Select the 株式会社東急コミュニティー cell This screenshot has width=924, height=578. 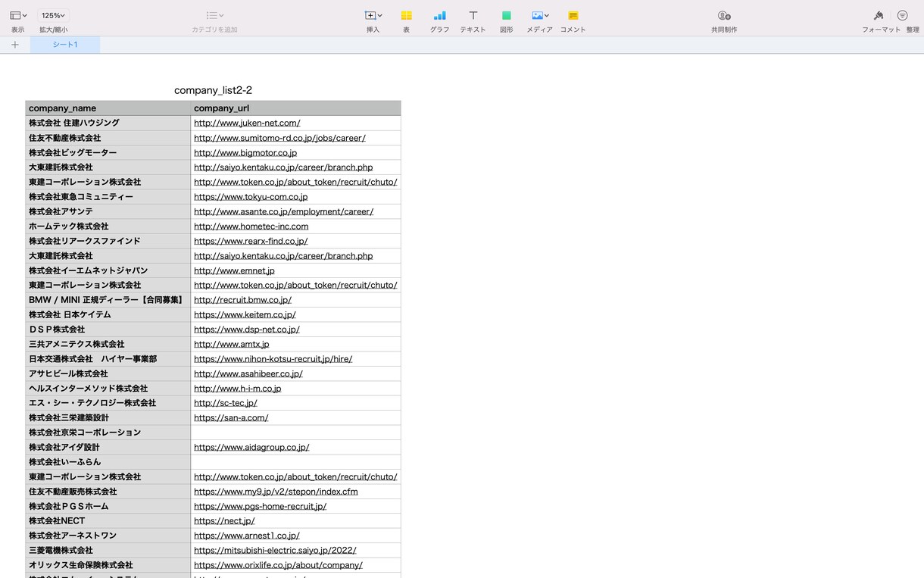coord(108,197)
